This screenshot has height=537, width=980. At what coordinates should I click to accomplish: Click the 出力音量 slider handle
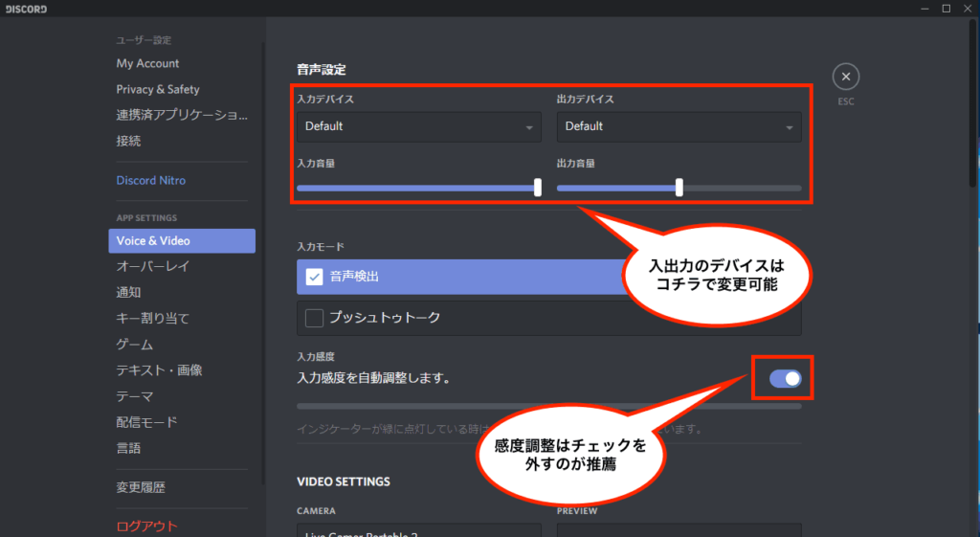pos(679,188)
